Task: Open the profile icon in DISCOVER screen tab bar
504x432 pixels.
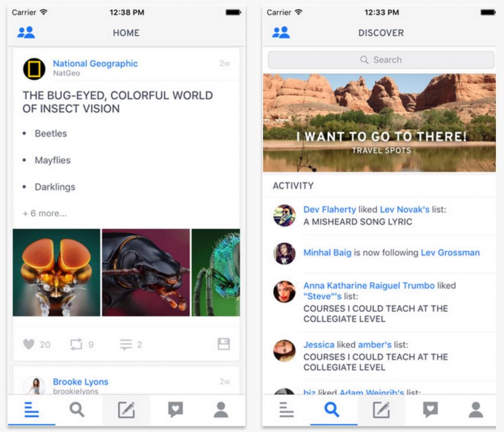Action: pos(476,410)
